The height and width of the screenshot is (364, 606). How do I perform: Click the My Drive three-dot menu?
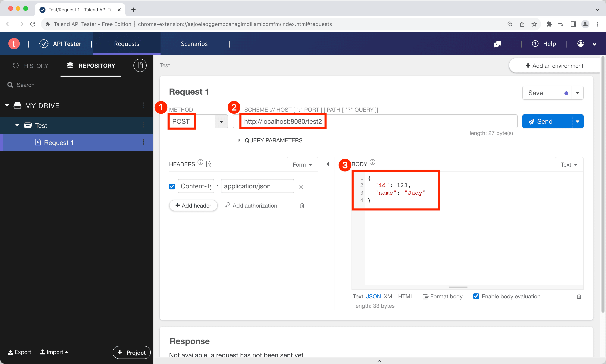(x=143, y=105)
